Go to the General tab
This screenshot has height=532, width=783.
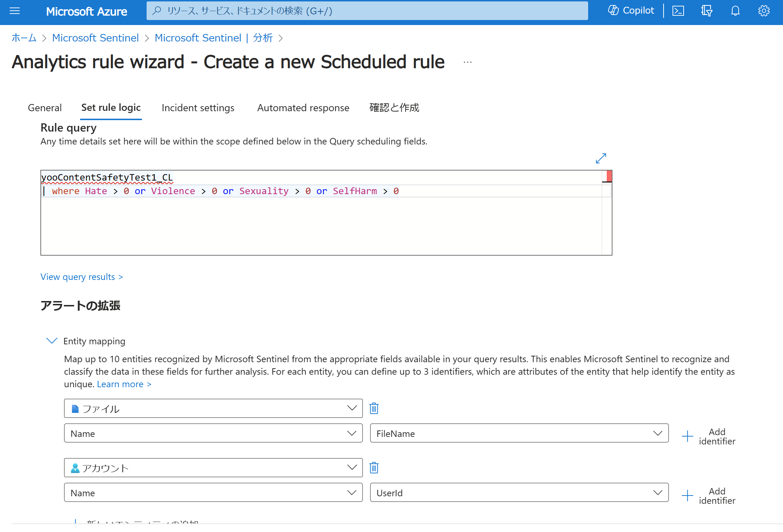45,108
